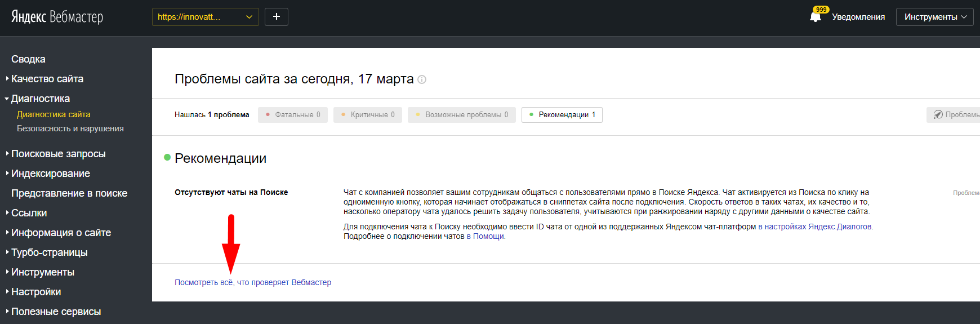Open Сводка in the sidebar

coord(28,59)
